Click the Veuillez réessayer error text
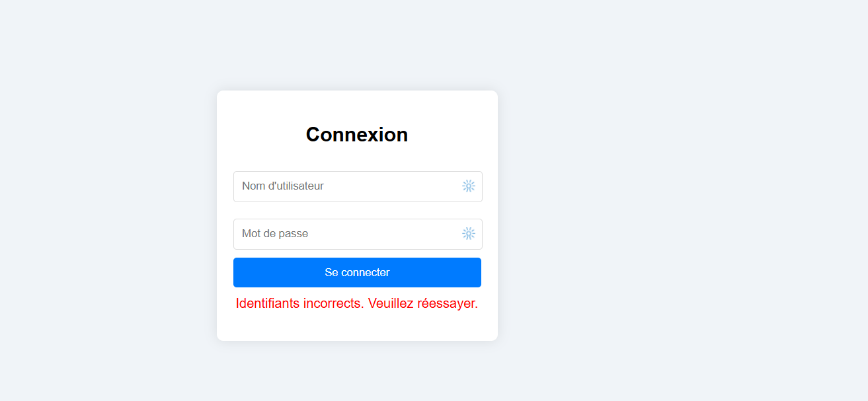Viewport: 868px width, 401px height. point(423,304)
